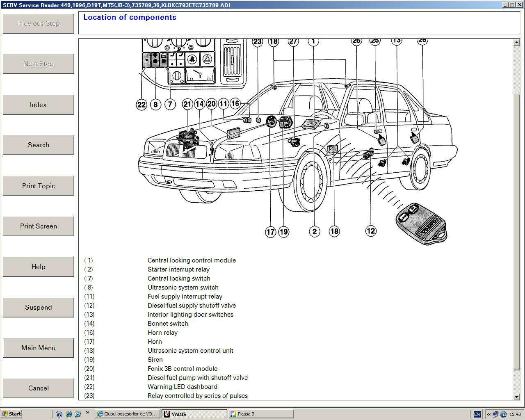
Task: Suspend the current session
Action: click(38, 308)
